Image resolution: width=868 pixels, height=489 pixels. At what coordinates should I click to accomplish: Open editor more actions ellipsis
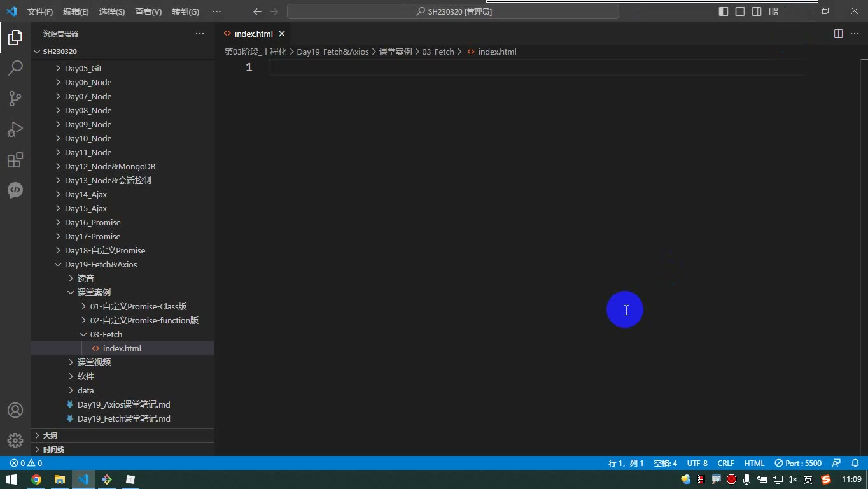[855, 34]
